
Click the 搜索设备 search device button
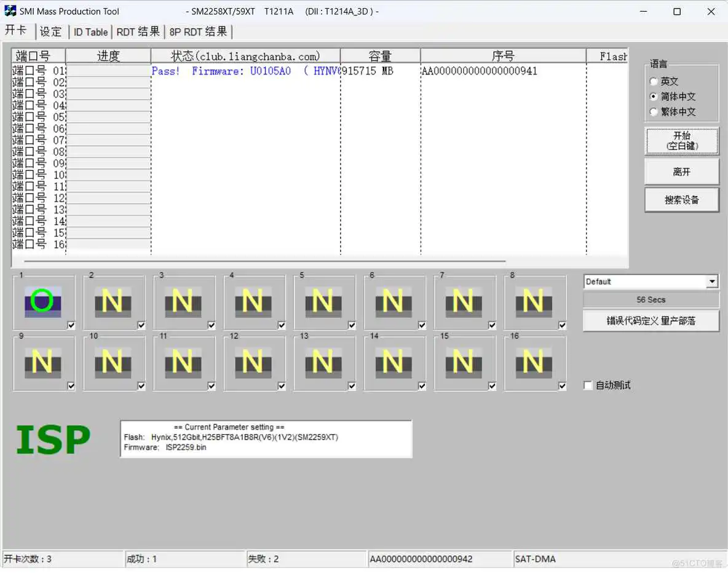coord(681,200)
